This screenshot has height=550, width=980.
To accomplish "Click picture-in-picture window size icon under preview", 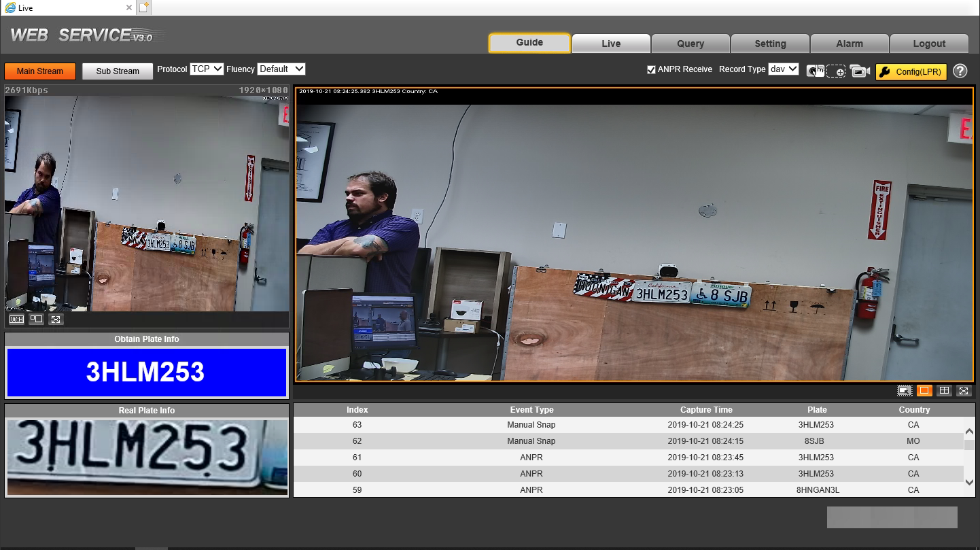I will coord(36,319).
